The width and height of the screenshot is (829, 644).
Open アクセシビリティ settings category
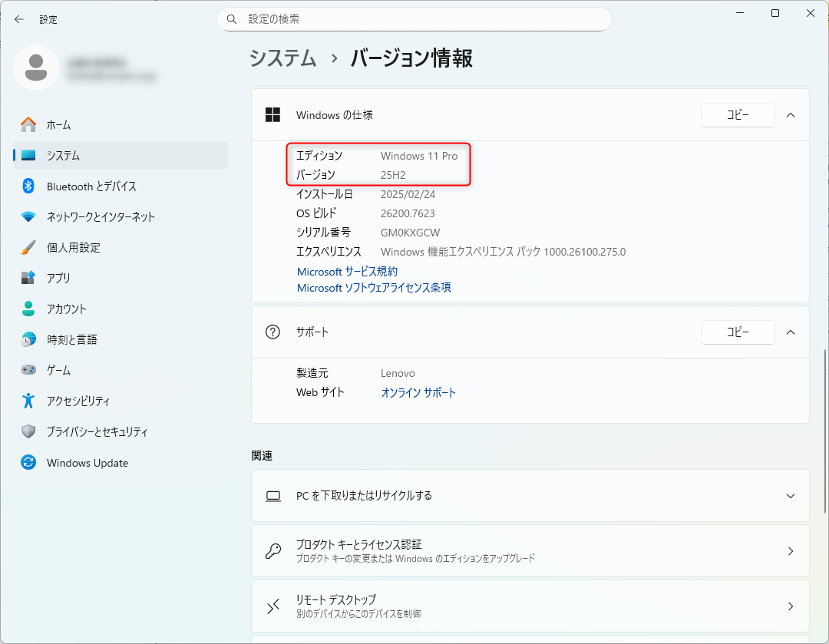[x=78, y=401]
